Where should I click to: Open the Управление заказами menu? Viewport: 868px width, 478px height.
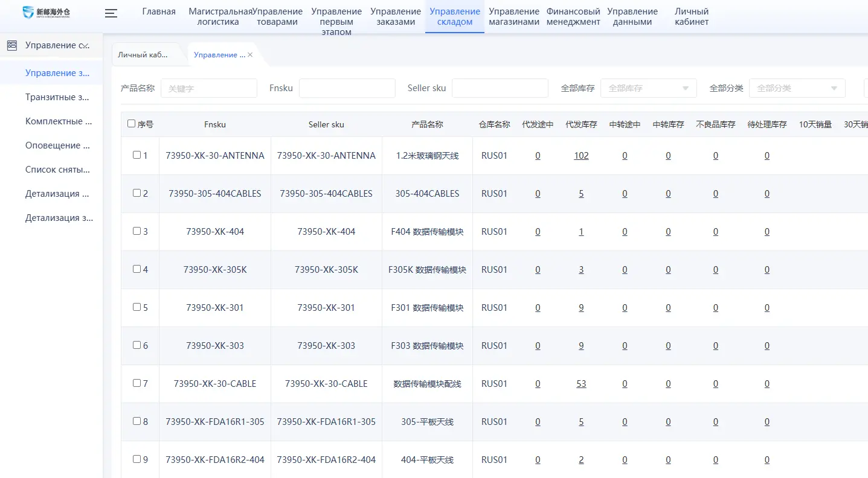[396, 17]
